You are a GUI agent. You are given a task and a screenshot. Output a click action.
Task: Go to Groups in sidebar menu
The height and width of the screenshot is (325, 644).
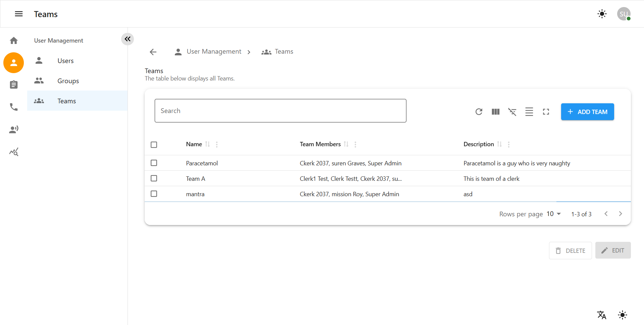click(68, 81)
